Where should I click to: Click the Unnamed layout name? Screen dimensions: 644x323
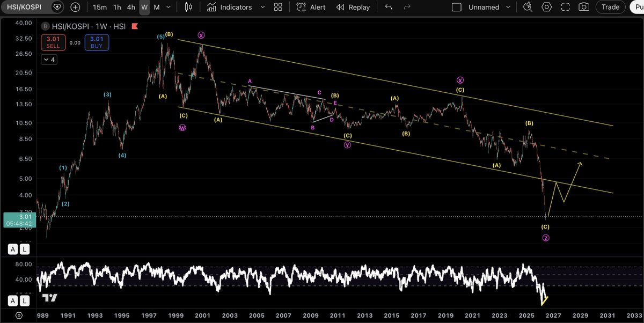pos(484,7)
